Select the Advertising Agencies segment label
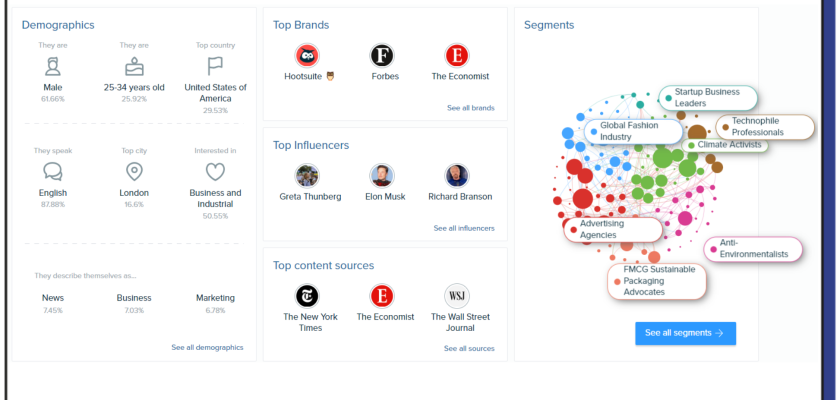840x400 pixels. click(614, 229)
